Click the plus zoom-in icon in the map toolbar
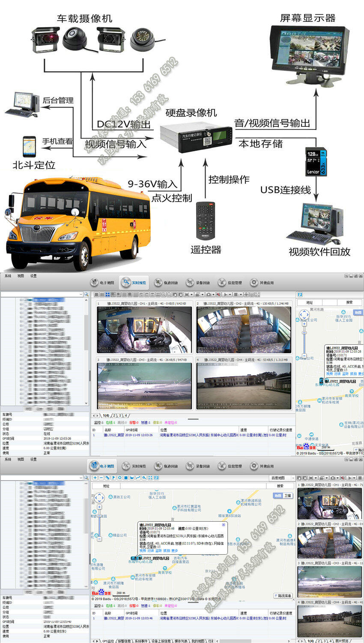364x643 pixels. (95, 478)
